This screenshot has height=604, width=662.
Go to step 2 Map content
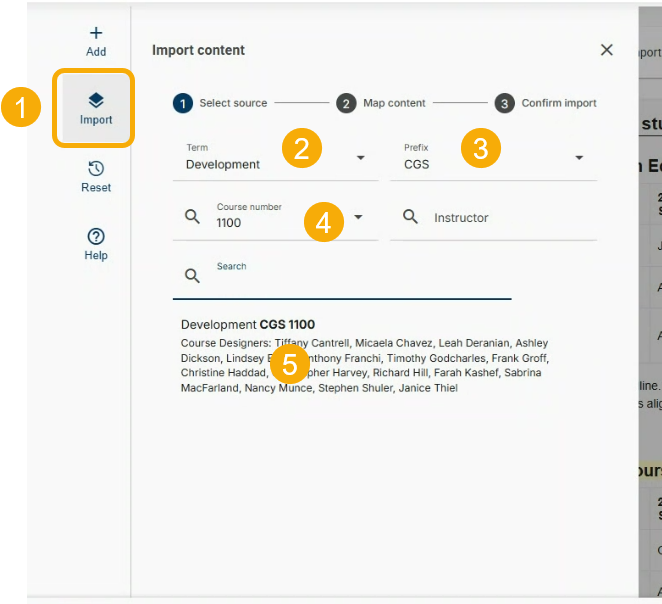(x=381, y=103)
